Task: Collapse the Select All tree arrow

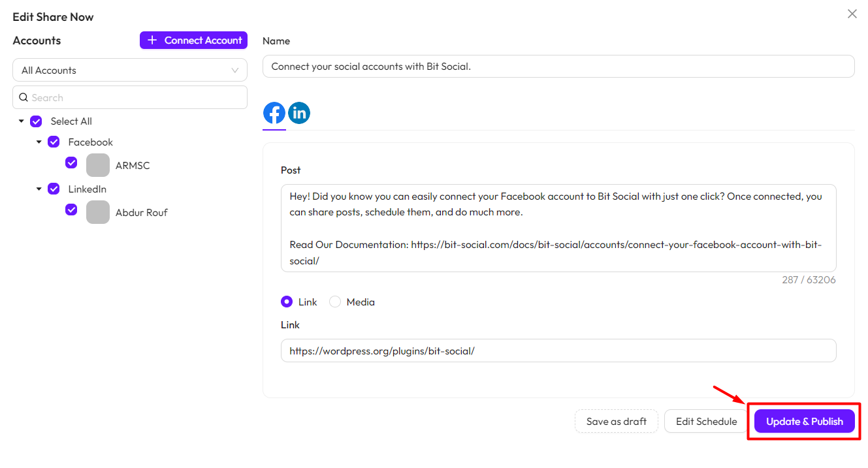Action: coord(22,121)
